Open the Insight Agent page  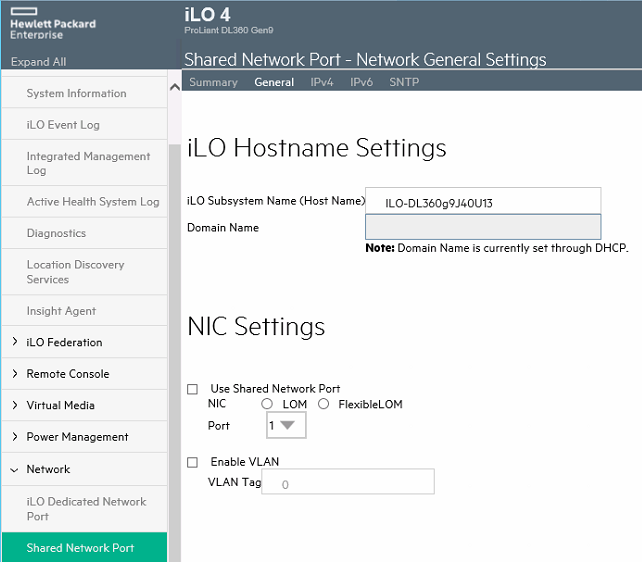click(84, 311)
